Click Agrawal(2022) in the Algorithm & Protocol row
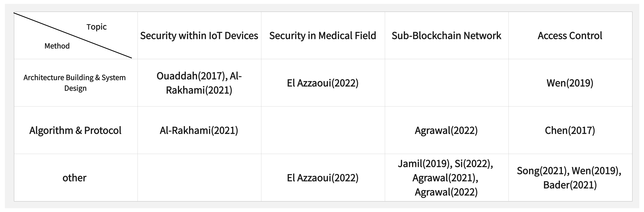Viewport: 644px width, 212px height. tap(446, 130)
